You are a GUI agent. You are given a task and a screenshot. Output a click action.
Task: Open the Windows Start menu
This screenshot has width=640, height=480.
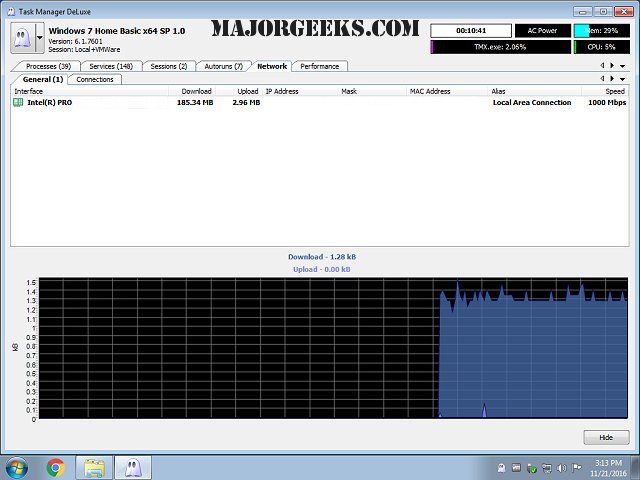[17, 467]
